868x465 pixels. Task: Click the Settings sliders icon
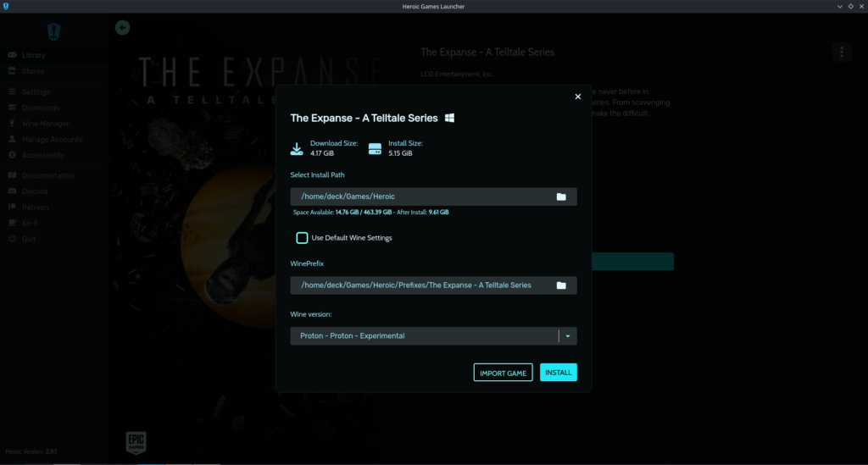12,91
